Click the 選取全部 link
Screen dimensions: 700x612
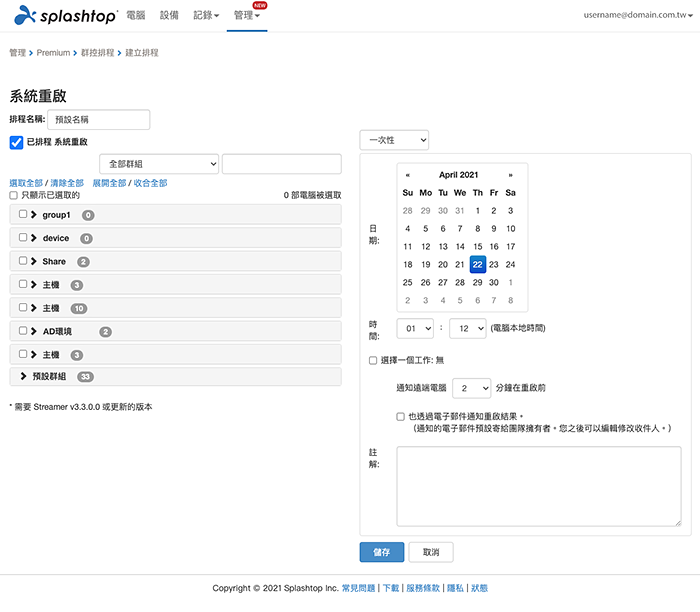[x=26, y=184]
